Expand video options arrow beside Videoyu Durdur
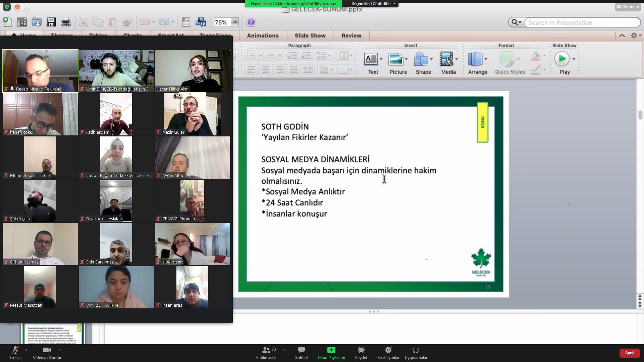The width and height of the screenshot is (644, 362). [60, 350]
